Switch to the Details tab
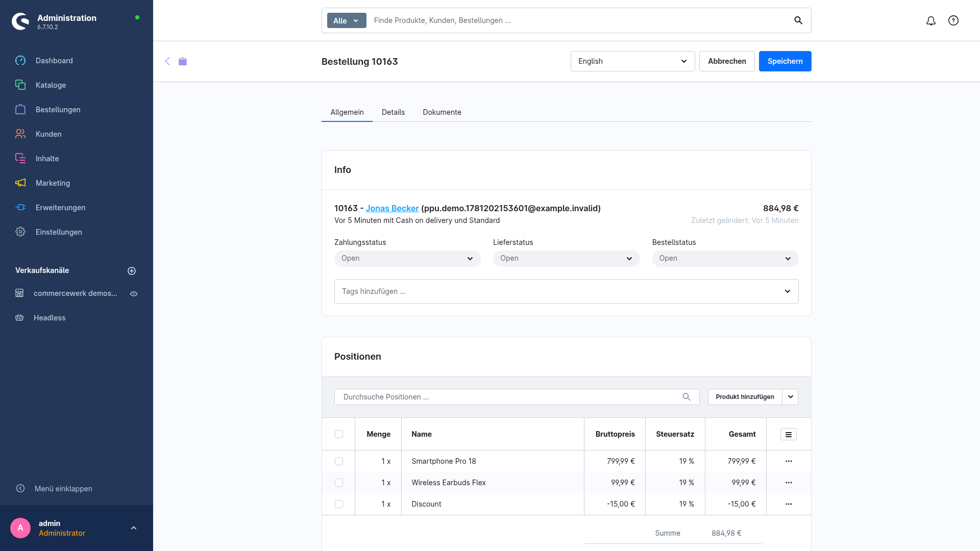980x551 pixels. (x=393, y=112)
